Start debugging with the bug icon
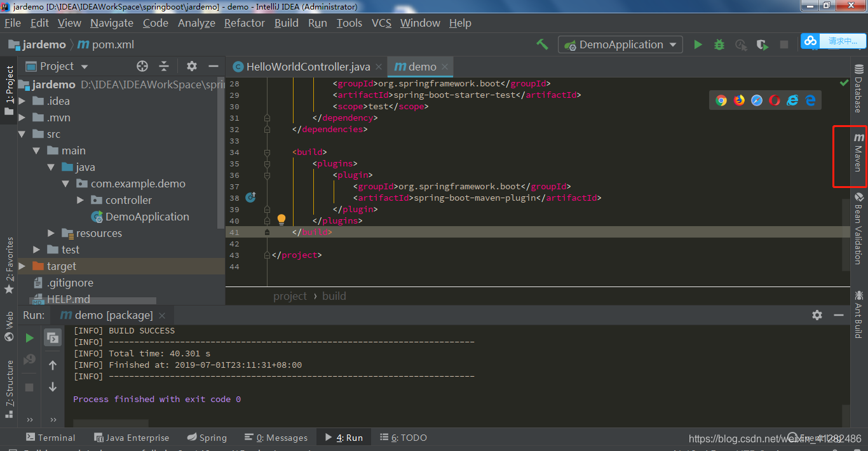This screenshot has height=451, width=868. (x=719, y=44)
